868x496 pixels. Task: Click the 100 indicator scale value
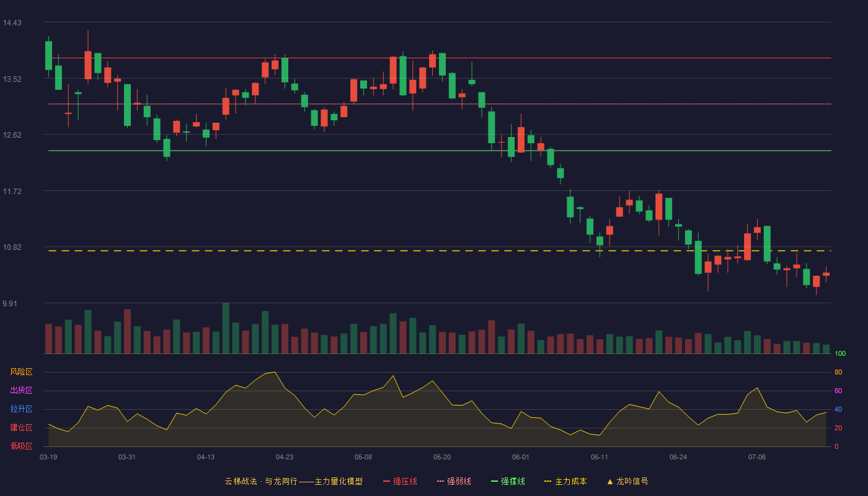[x=840, y=354]
